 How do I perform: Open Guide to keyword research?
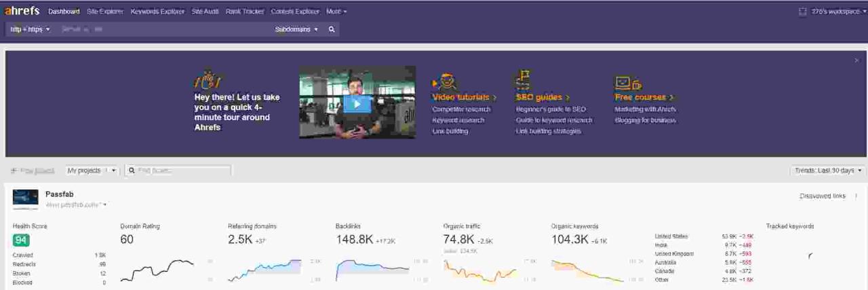pyautogui.click(x=554, y=120)
